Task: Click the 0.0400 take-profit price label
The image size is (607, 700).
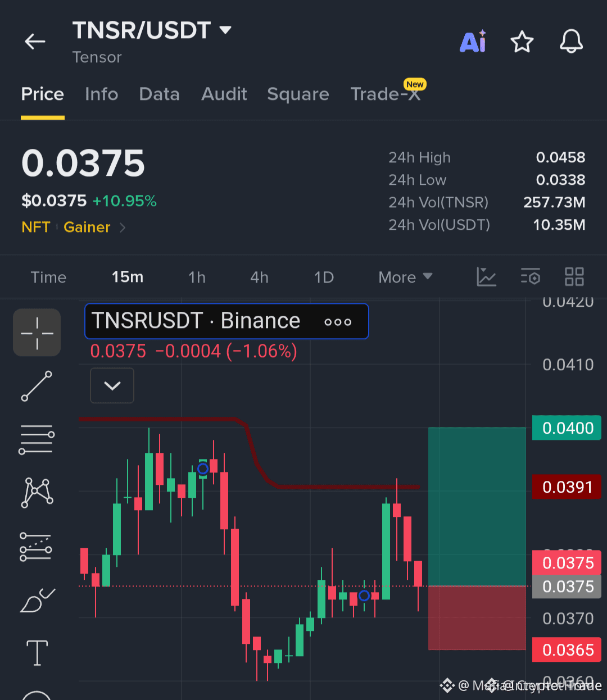Action: pos(567,428)
